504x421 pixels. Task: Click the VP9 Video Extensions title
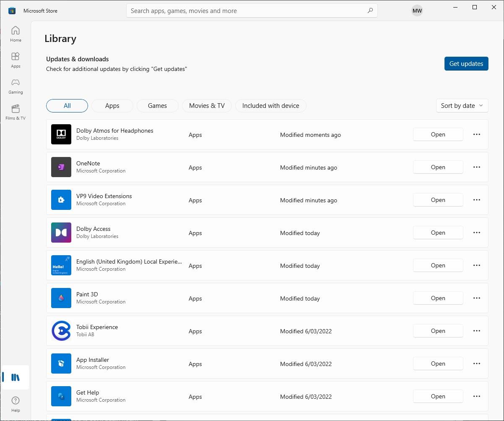click(104, 196)
